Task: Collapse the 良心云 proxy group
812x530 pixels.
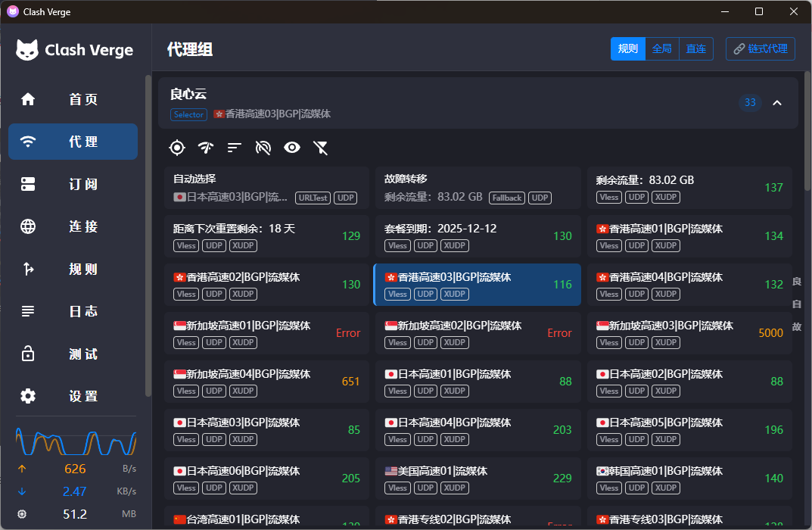Action: click(x=776, y=103)
